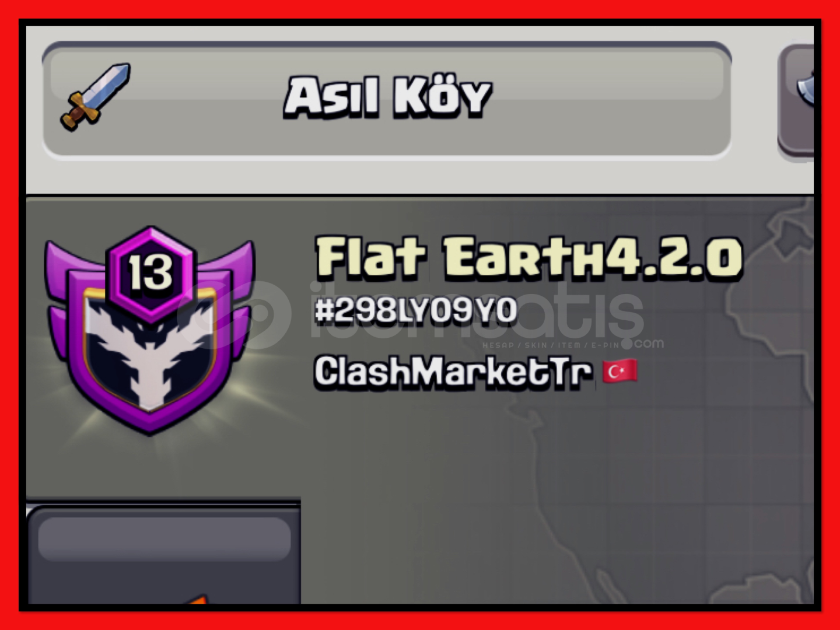Click the dark panel at bottom left
The image size is (840, 630).
163,554
